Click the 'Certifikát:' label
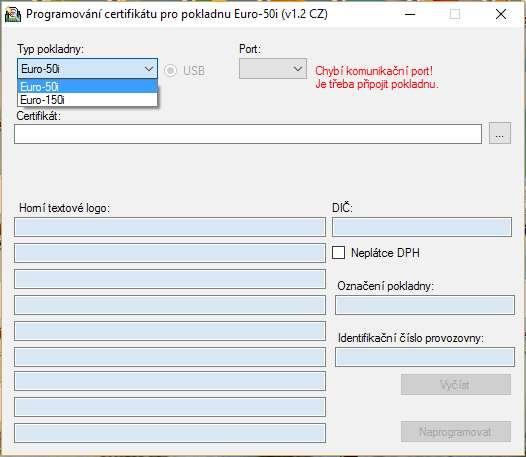This screenshot has height=457, width=526. [39, 116]
